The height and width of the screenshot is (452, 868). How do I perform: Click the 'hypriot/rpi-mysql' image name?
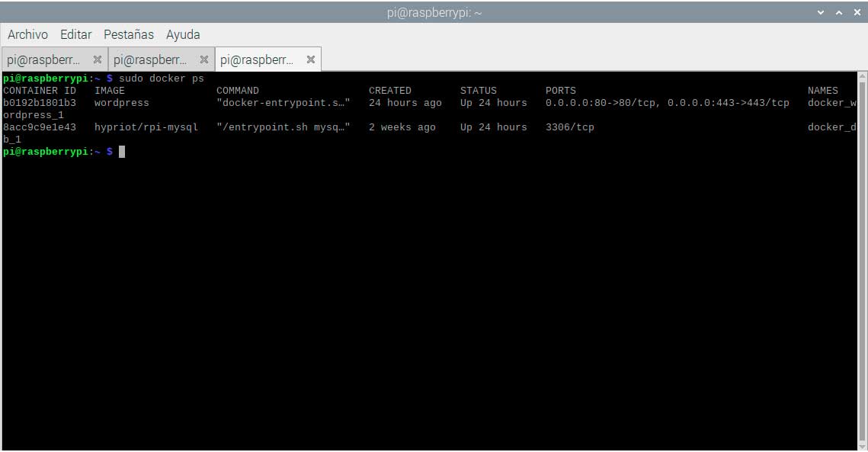(x=146, y=127)
